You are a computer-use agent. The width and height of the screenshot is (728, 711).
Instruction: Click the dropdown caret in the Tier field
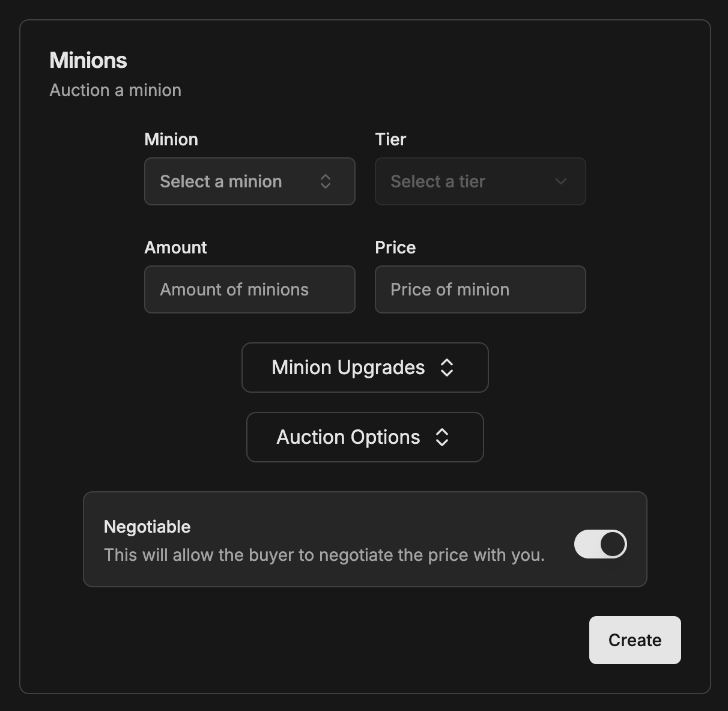click(x=560, y=181)
